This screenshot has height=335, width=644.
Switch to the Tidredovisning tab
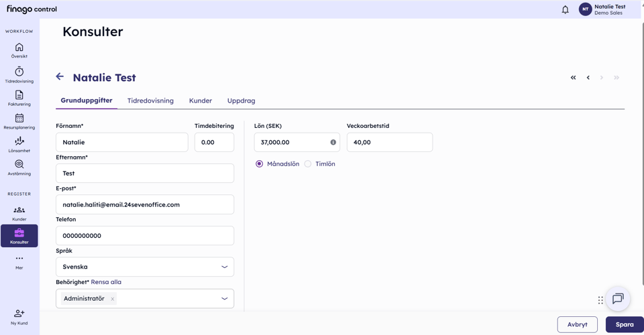point(150,100)
